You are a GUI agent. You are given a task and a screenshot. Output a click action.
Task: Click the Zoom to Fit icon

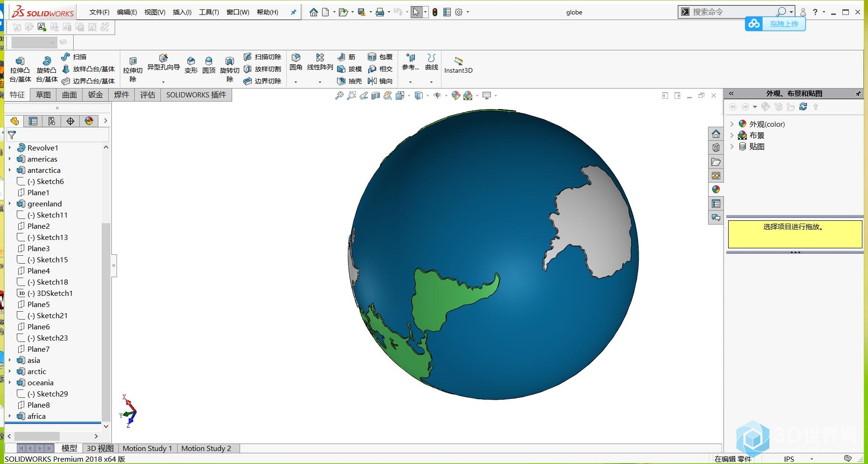[339, 96]
